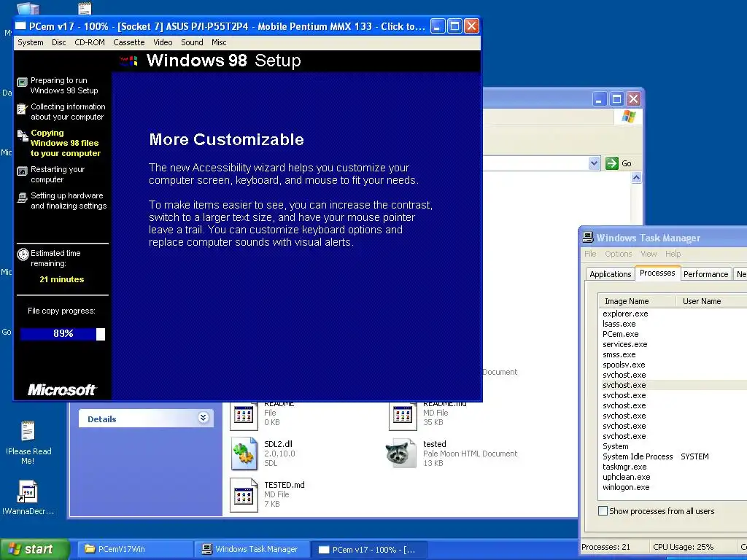Select the README file icon (0 KB)

coord(244,416)
